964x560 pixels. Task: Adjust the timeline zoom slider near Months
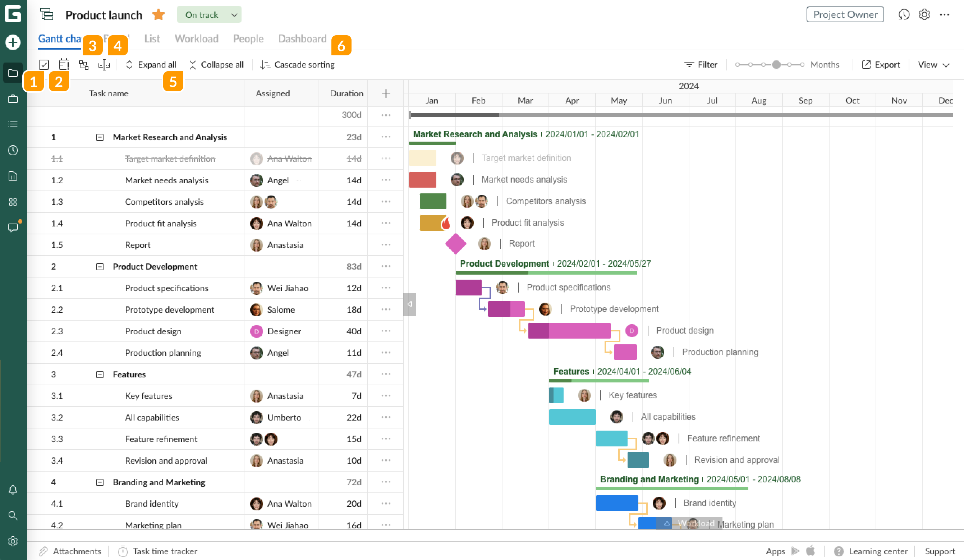coord(776,65)
